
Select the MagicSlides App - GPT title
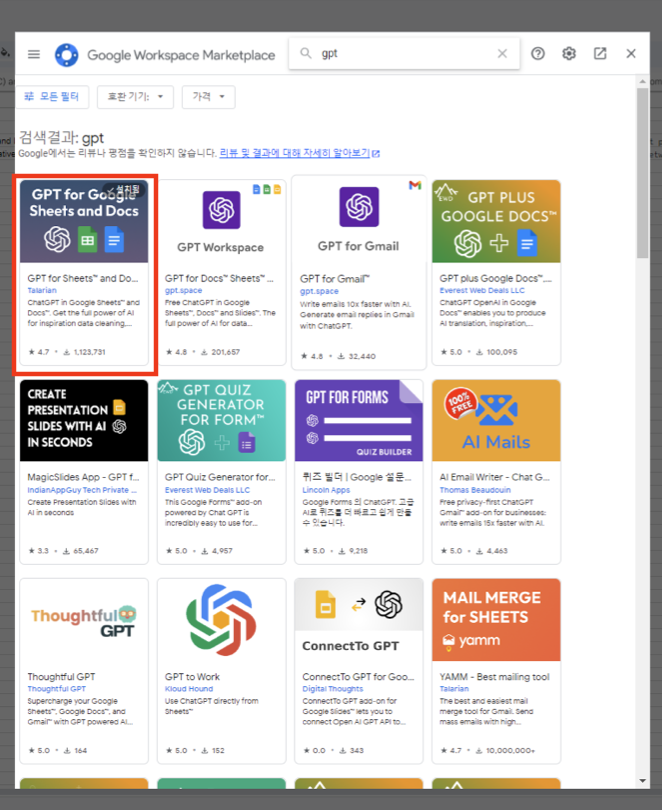pyautogui.click(x=83, y=477)
